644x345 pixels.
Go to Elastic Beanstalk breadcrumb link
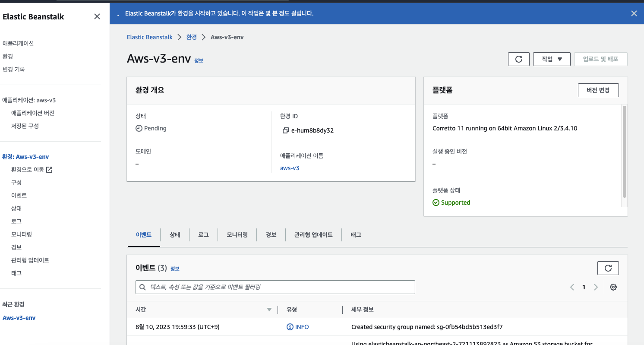point(150,37)
